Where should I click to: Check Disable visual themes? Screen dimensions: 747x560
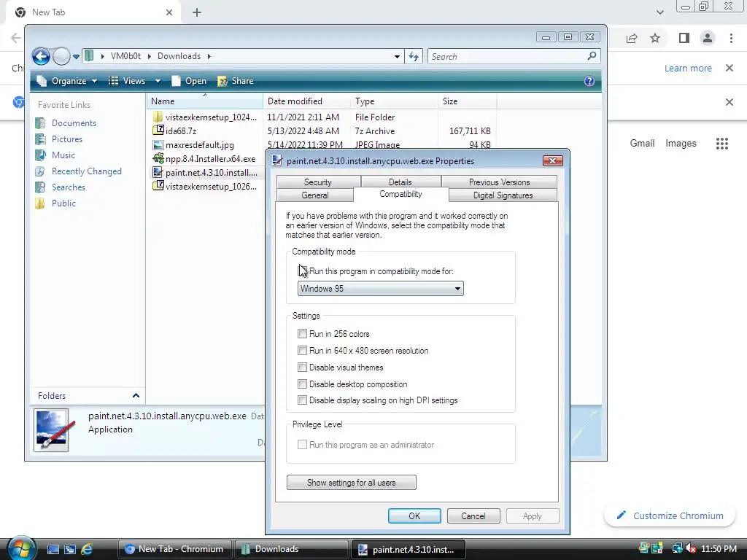[302, 367]
